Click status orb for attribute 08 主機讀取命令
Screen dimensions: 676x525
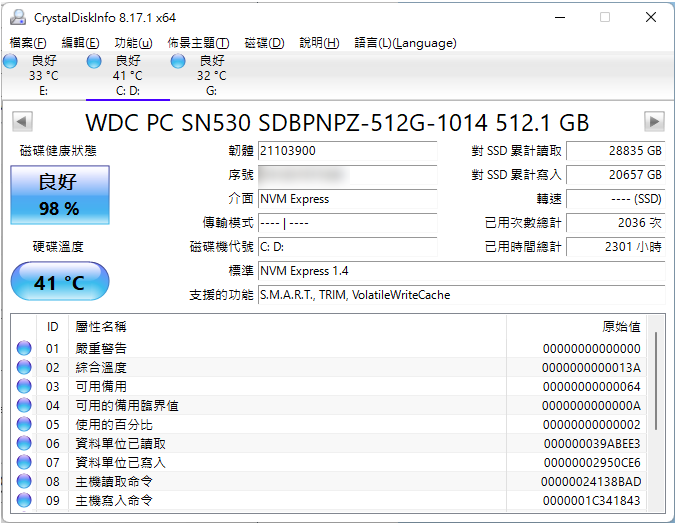(x=24, y=481)
